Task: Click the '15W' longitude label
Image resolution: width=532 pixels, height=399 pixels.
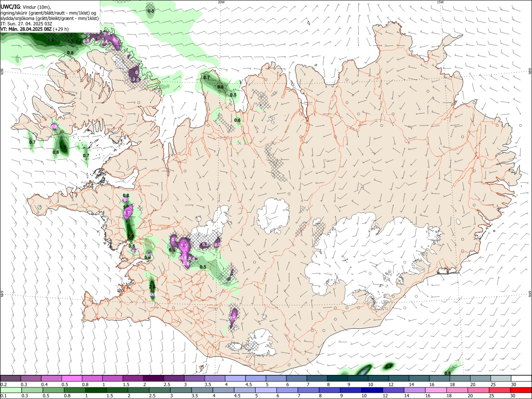Action: [440, 2]
